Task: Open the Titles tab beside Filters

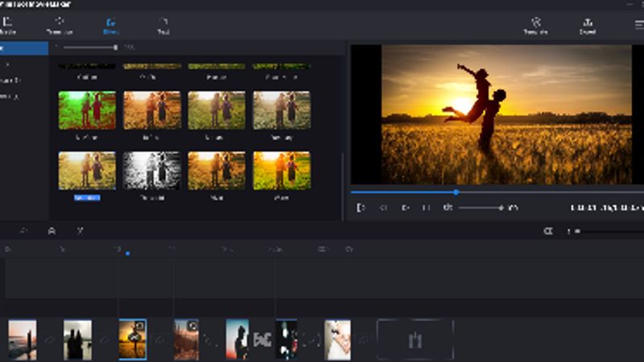Action: (163, 26)
